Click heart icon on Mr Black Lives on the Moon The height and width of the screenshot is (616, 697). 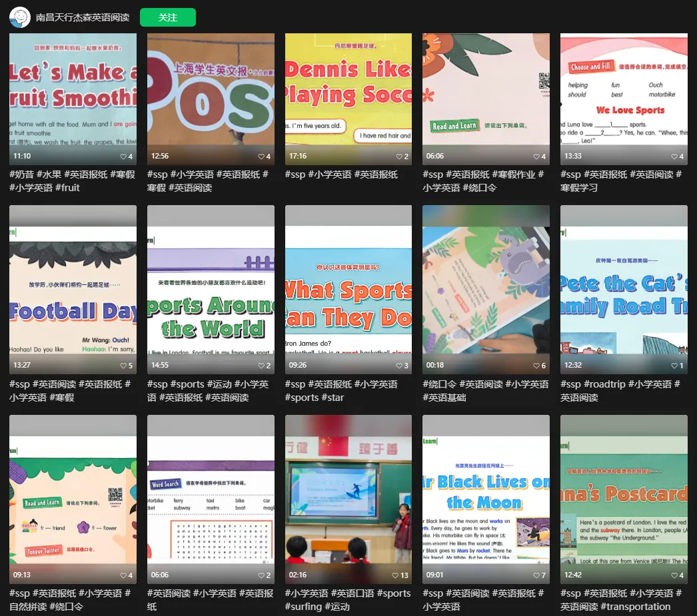536,575
